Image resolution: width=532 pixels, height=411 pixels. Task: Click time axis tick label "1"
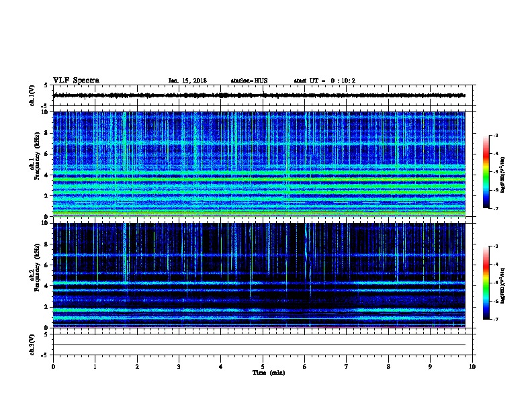[x=95, y=367]
